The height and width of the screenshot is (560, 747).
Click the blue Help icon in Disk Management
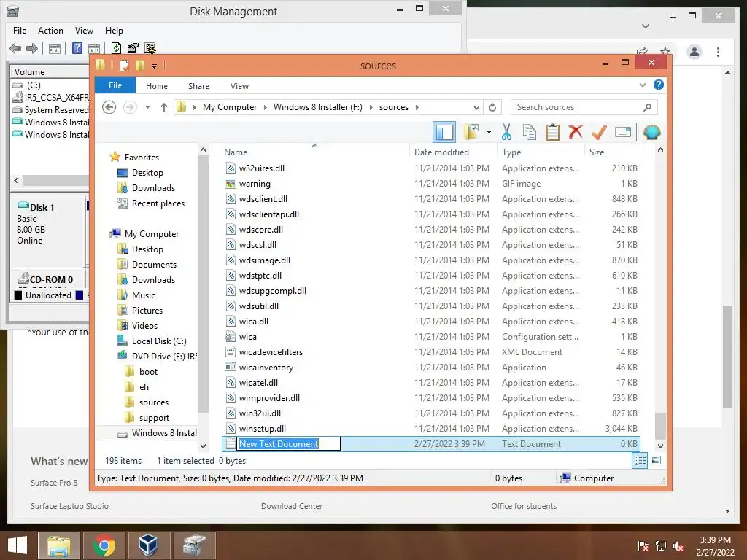coord(76,48)
